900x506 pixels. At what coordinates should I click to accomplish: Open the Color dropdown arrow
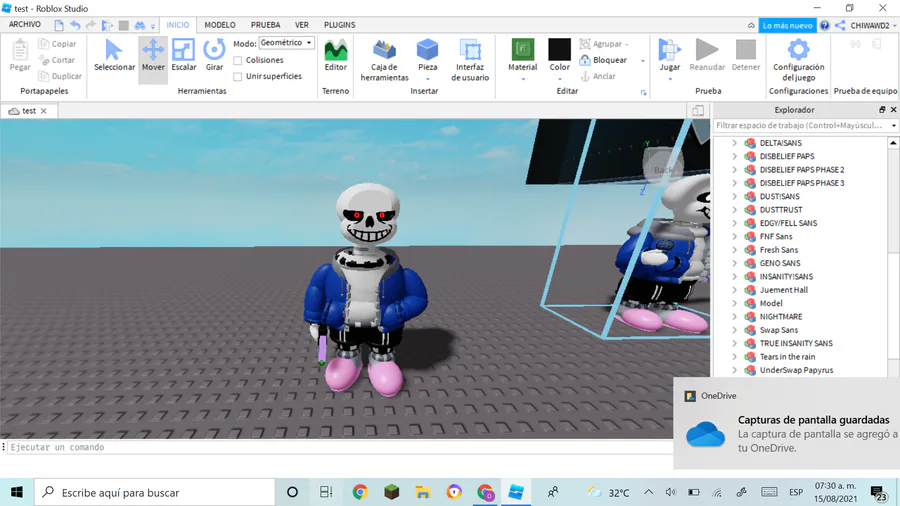[x=560, y=79]
